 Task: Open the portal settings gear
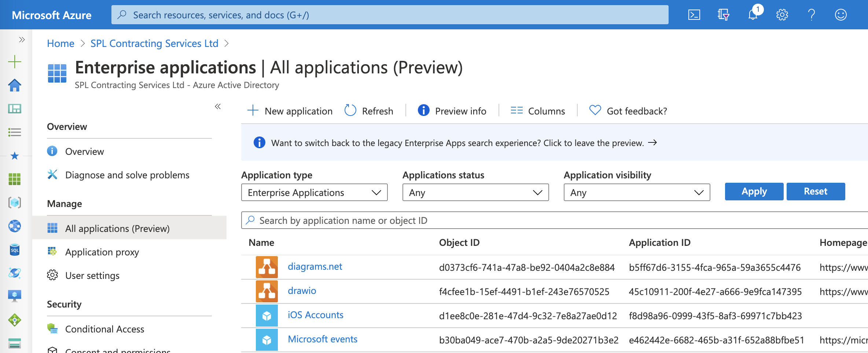(782, 15)
